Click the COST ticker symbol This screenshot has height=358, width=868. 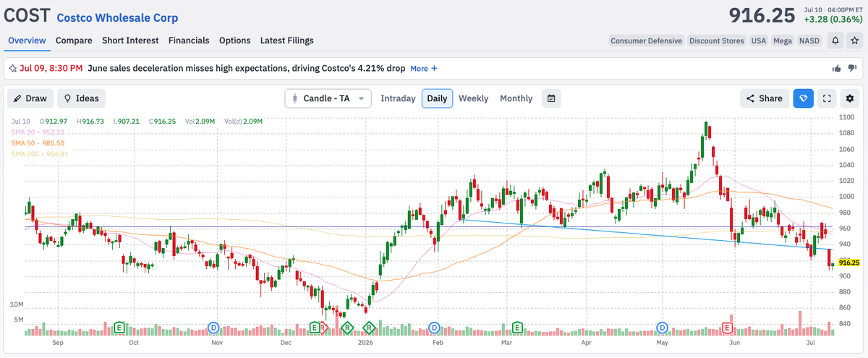tap(27, 16)
